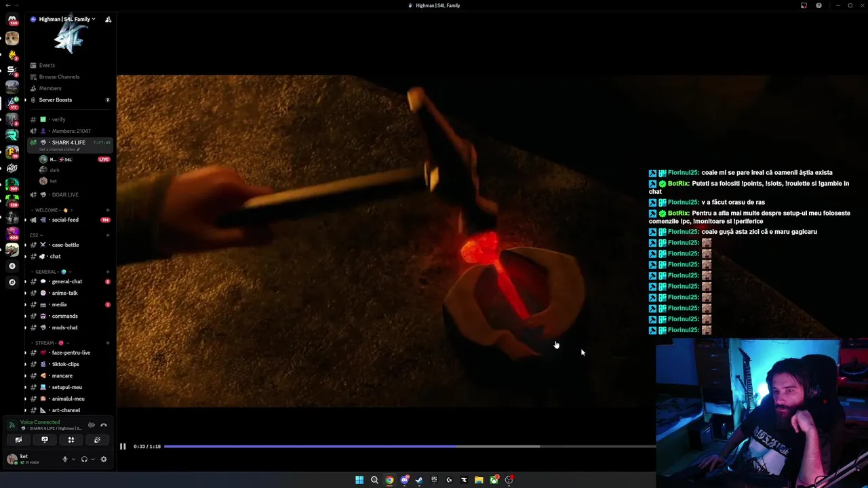Open the tiktok-clips channel

(x=66, y=364)
